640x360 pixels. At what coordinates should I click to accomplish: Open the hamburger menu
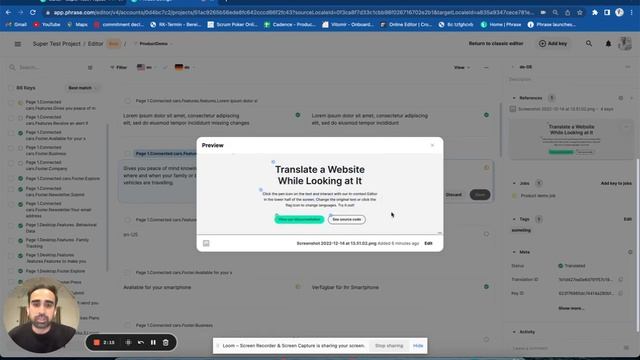click(x=18, y=44)
